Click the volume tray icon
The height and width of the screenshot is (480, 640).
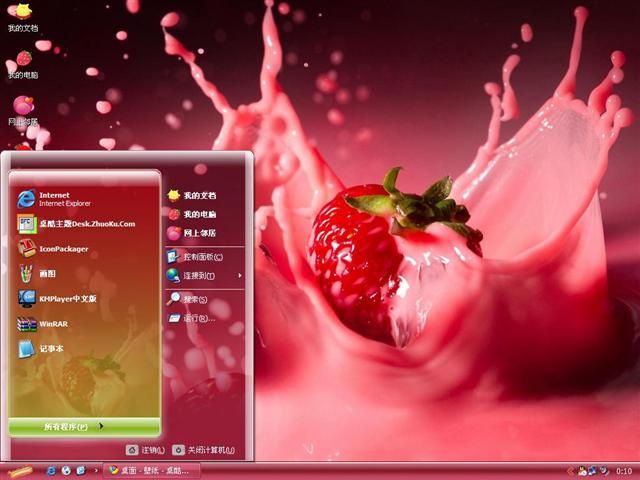604,471
